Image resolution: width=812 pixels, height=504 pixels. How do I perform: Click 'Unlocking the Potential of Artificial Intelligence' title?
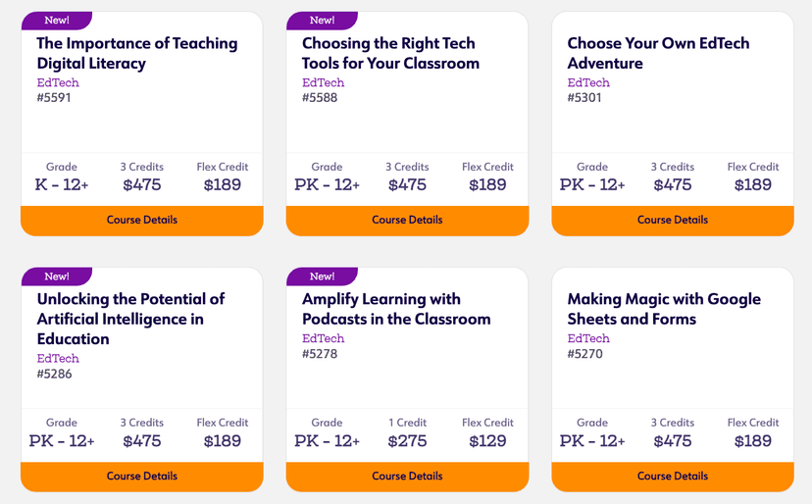(x=130, y=319)
